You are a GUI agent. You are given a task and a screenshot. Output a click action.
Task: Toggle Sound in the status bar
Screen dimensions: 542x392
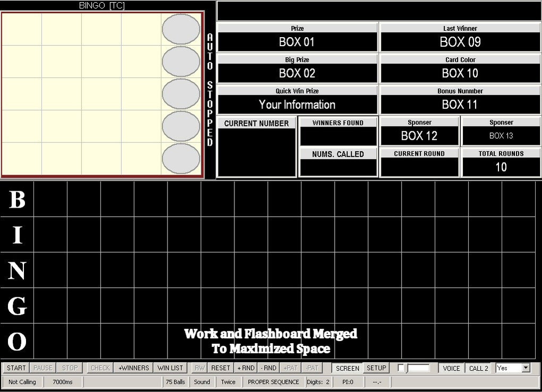pyautogui.click(x=201, y=381)
